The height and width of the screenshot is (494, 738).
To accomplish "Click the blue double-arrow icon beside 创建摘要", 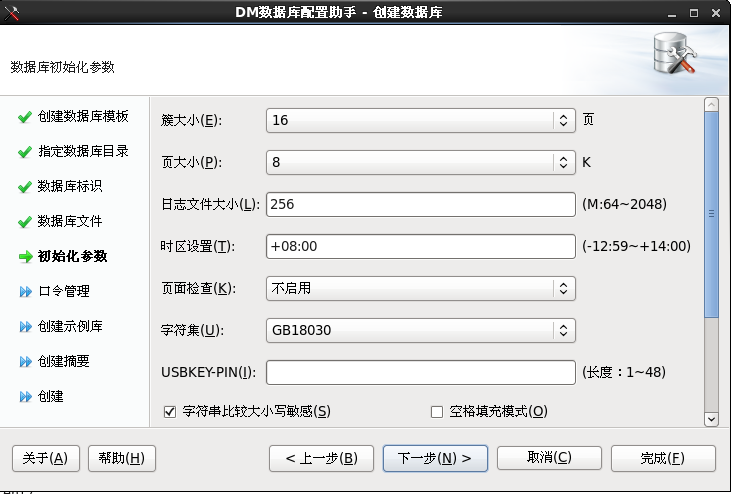I will pos(25,362).
